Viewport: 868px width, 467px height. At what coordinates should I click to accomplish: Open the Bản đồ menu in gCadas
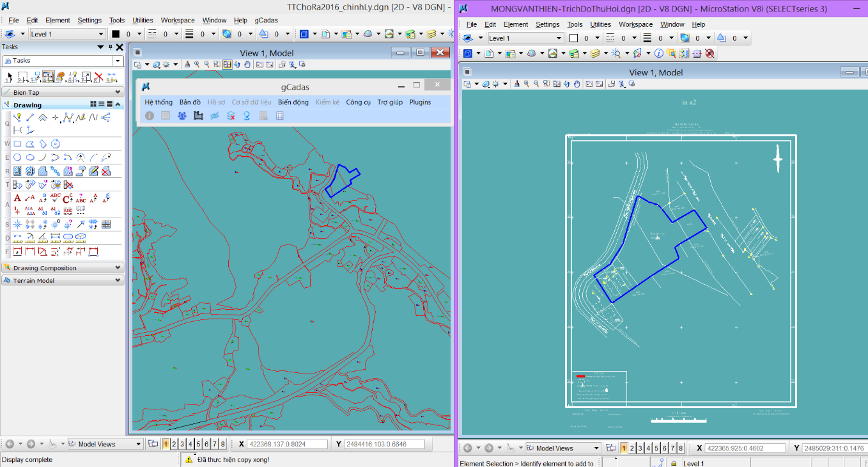190,102
